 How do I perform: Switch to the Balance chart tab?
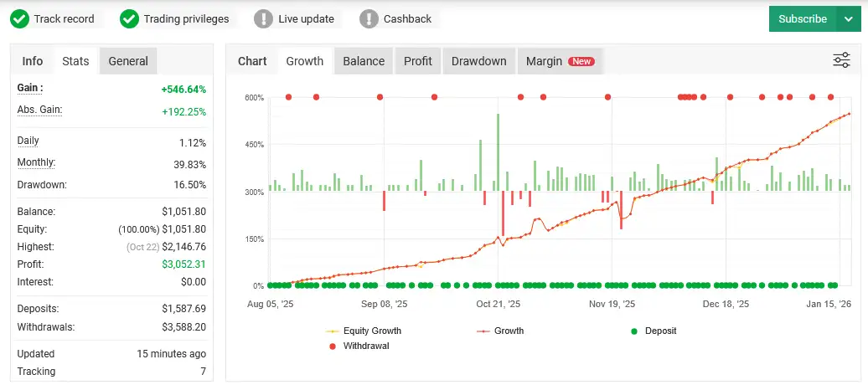(x=364, y=61)
